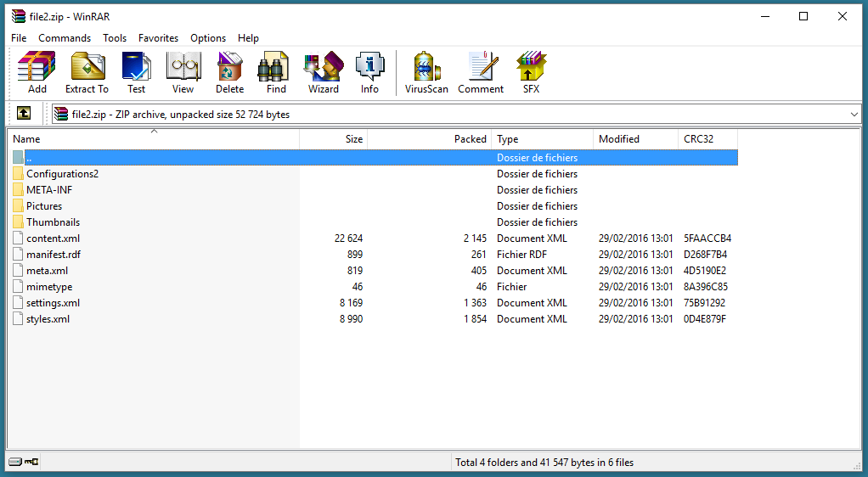Viewport: 868px width, 477px height.
Task: Expand the archive path dropdown
Action: coord(854,115)
